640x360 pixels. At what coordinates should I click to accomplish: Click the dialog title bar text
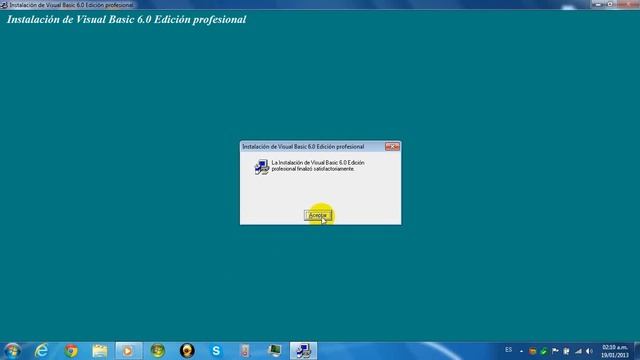(x=303, y=147)
